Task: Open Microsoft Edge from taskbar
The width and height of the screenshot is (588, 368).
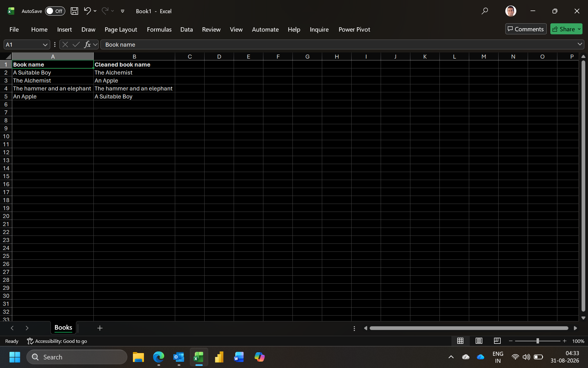Action: tap(159, 357)
